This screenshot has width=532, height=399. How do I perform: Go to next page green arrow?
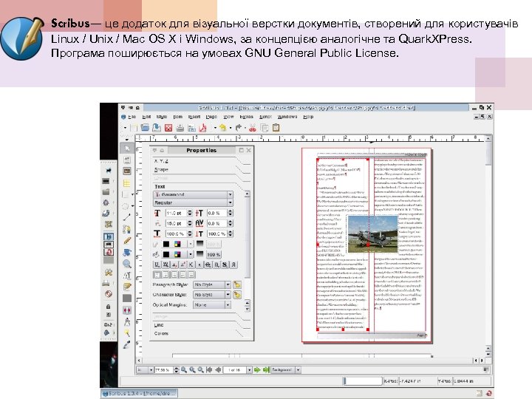(x=258, y=370)
